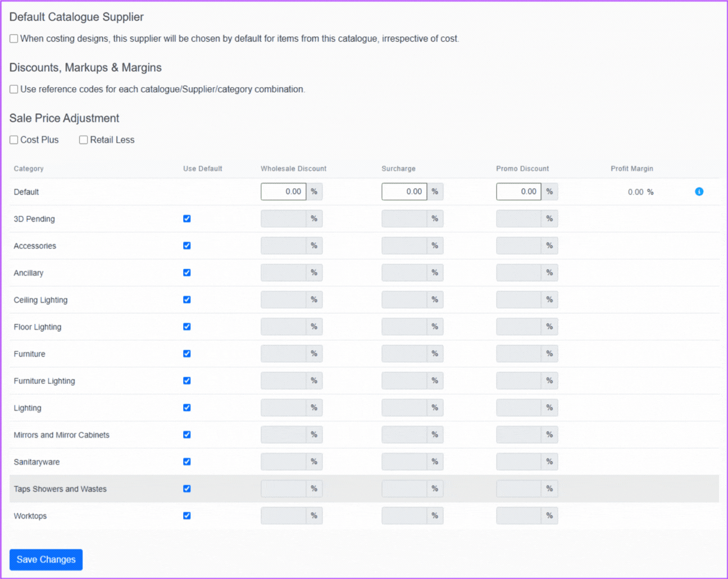Check the Retail Less option
Image resolution: width=728 pixels, height=579 pixels.
click(84, 140)
